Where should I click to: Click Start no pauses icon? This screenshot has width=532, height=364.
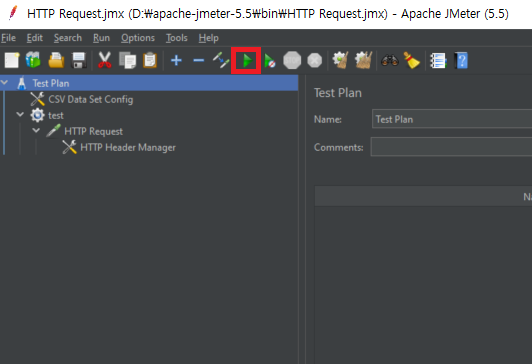pyautogui.click(x=270, y=61)
